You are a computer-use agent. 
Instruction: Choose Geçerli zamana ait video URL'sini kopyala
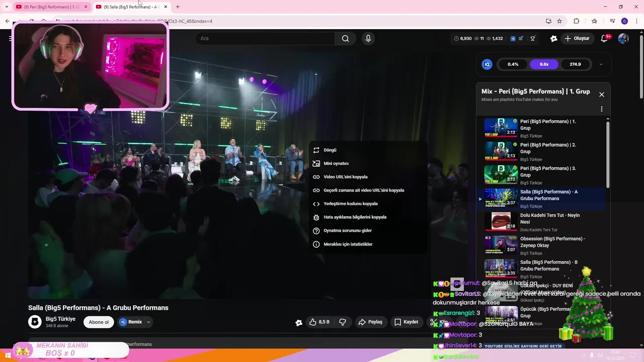coord(368,190)
